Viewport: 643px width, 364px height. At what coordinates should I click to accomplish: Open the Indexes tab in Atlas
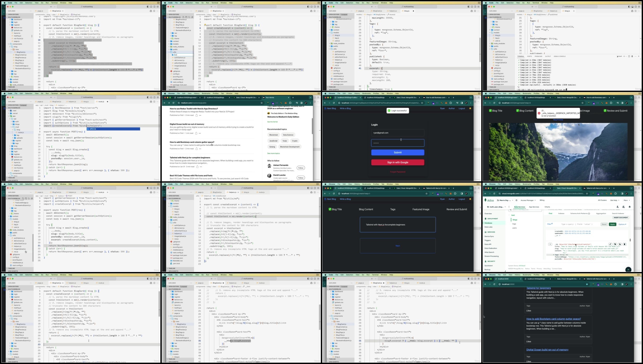click(x=561, y=213)
